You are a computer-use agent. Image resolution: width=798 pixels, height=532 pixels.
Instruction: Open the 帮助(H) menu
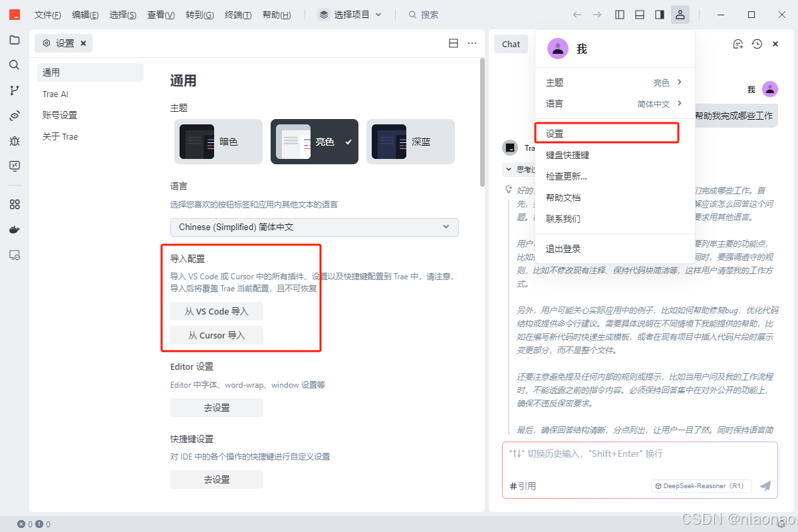pos(277,15)
